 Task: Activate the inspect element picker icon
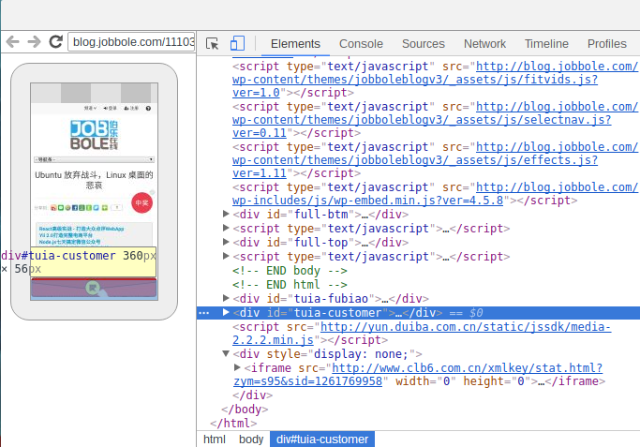pyautogui.click(x=212, y=43)
